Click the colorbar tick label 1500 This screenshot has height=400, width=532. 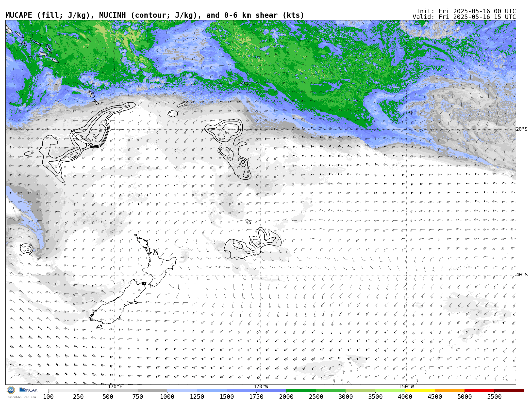click(227, 397)
